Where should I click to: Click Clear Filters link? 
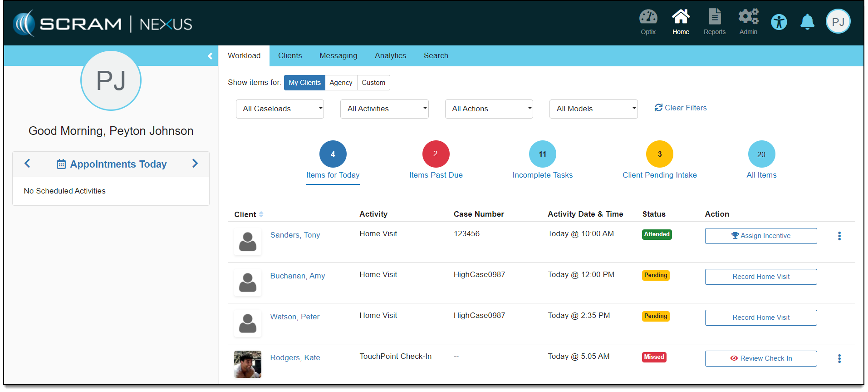tap(681, 108)
